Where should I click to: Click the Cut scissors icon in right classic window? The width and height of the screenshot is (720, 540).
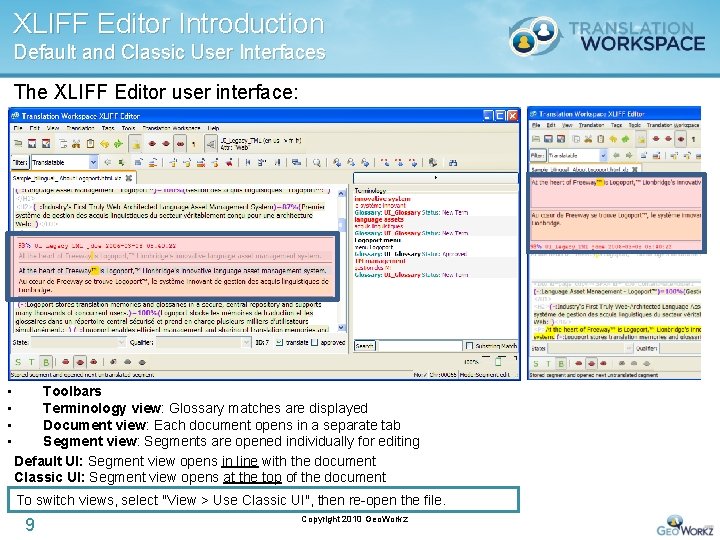coord(588,139)
